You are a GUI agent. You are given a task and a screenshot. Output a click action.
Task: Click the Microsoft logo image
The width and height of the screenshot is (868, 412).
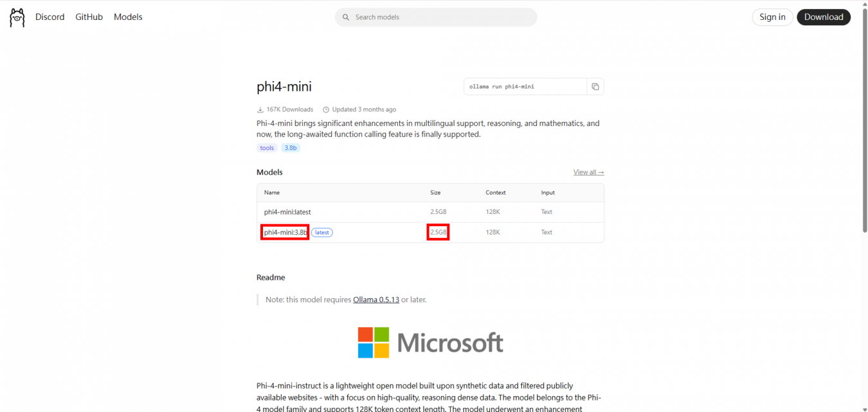430,343
